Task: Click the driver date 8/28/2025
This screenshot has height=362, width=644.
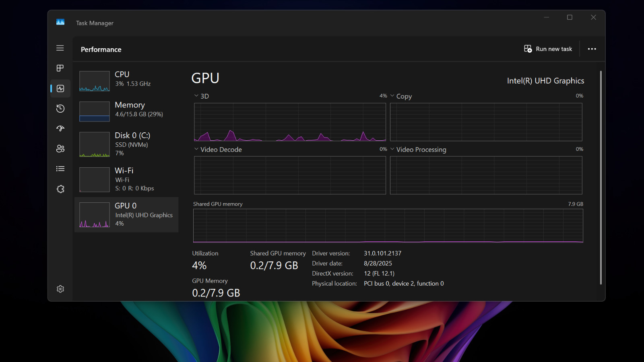Action: pyautogui.click(x=378, y=263)
